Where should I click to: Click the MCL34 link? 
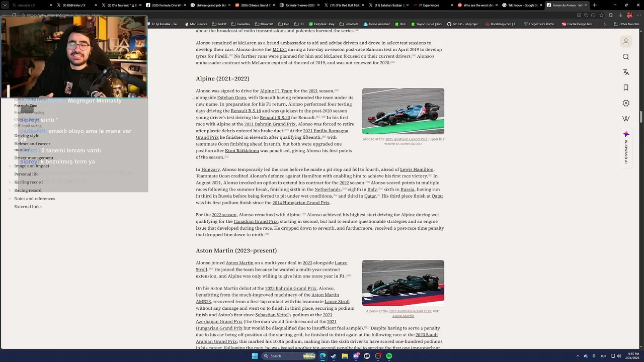pos(279,50)
